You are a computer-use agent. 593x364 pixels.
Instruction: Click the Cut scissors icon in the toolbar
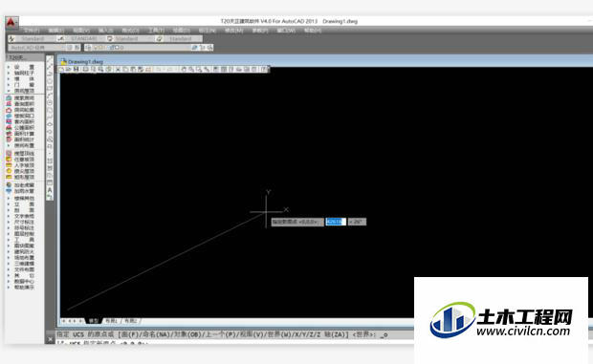(x=118, y=69)
